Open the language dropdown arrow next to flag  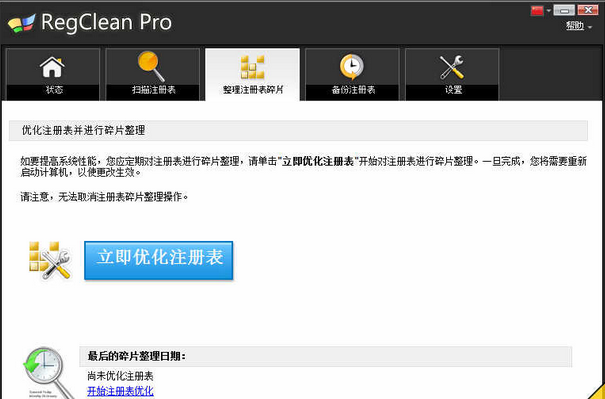[x=549, y=11]
